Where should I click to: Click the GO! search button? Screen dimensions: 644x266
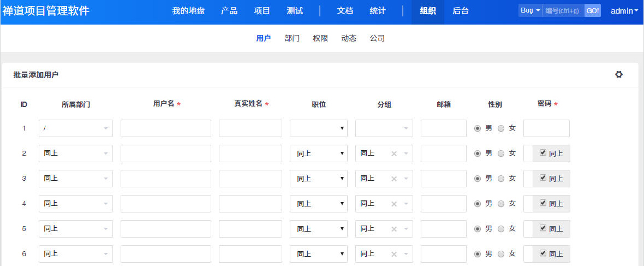tap(592, 11)
